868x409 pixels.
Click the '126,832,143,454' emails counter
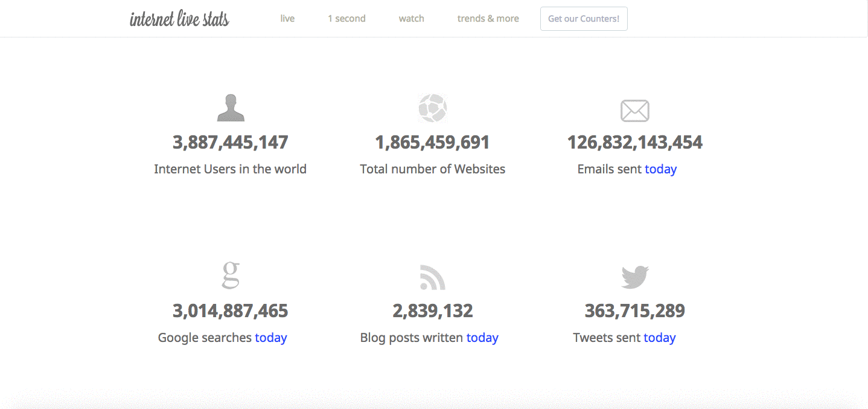coord(634,143)
